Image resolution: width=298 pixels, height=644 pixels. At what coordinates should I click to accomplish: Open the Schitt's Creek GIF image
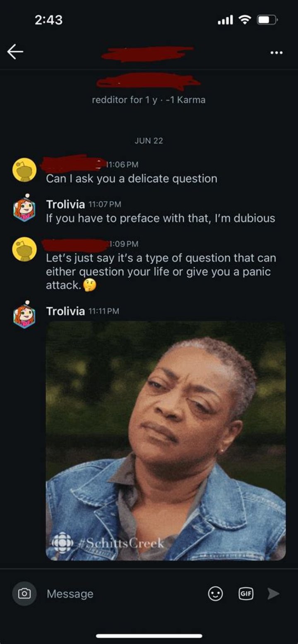[166, 441]
